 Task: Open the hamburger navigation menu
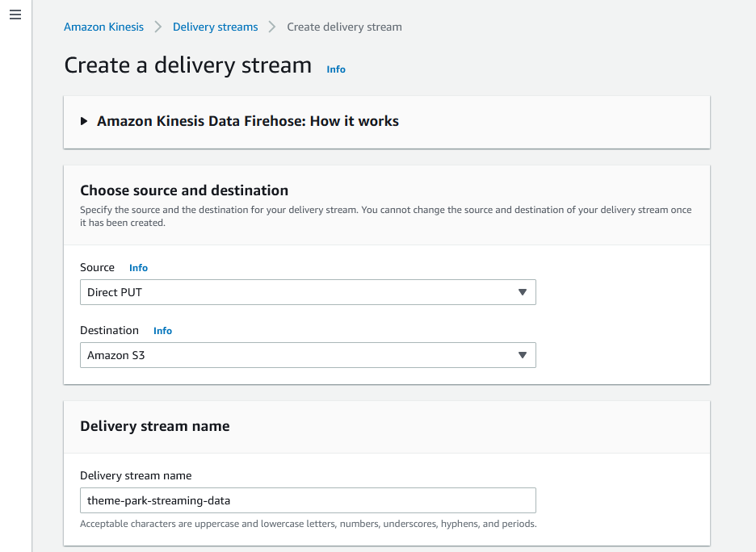point(15,15)
